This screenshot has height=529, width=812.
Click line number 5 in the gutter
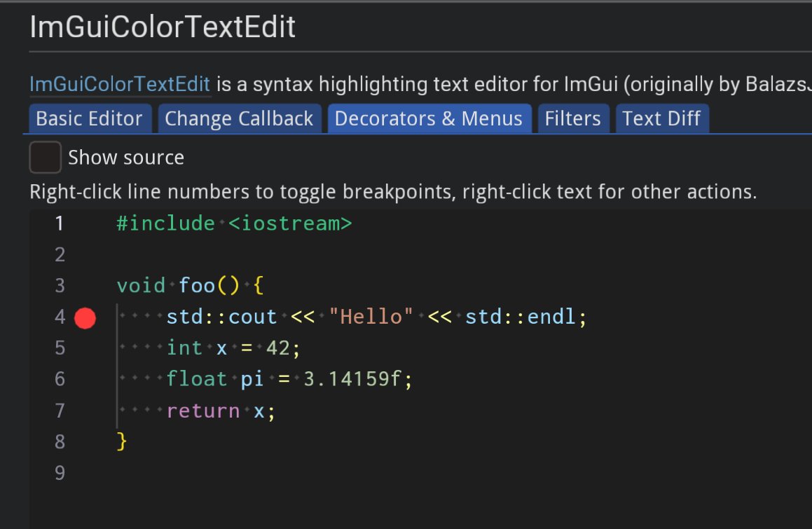(60, 348)
